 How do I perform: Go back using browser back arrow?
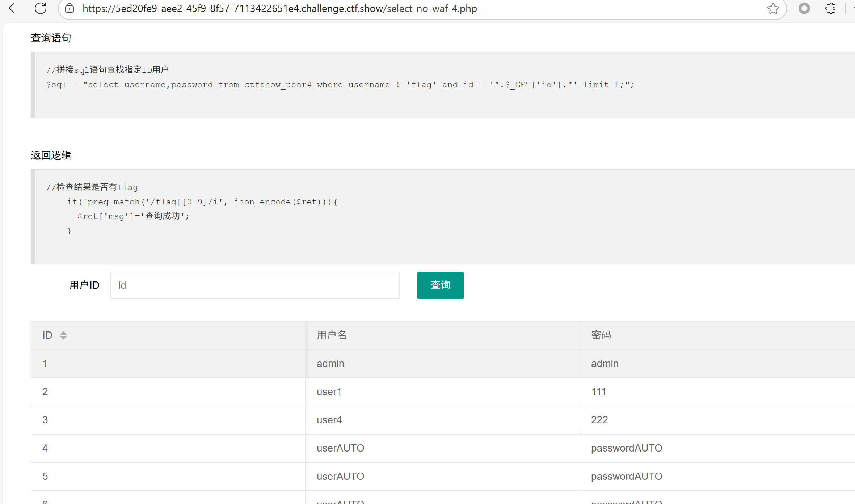click(14, 8)
